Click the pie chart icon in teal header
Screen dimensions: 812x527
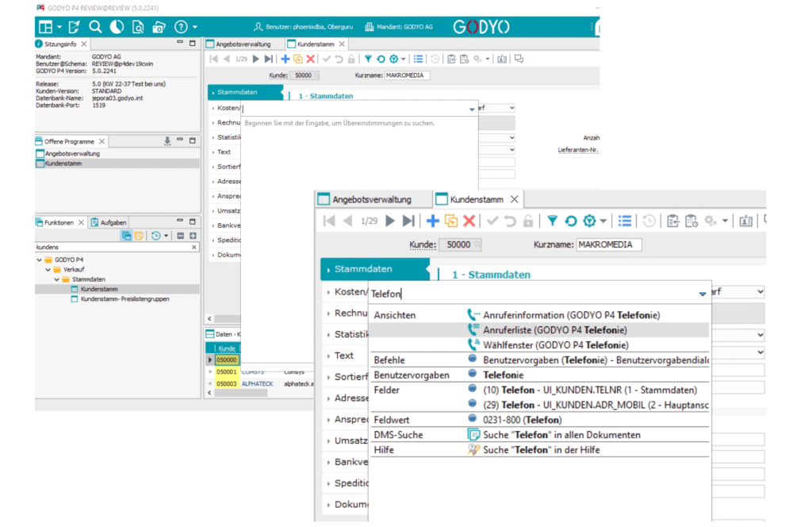(x=117, y=27)
